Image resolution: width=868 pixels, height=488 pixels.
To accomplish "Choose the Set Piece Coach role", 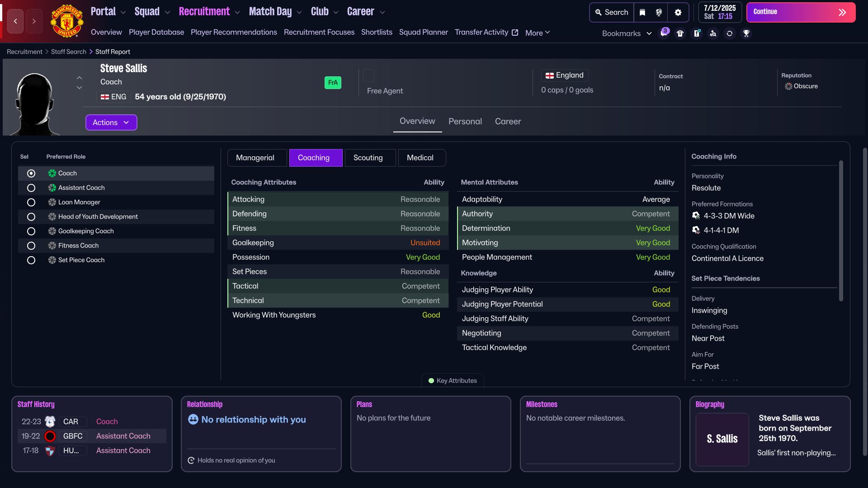I will point(31,260).
